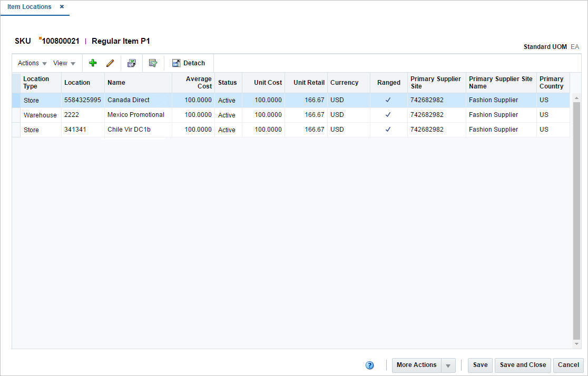Click USD currency in Chile Vir DC1b row
The image size is (588, 376).
pos(349,130)
